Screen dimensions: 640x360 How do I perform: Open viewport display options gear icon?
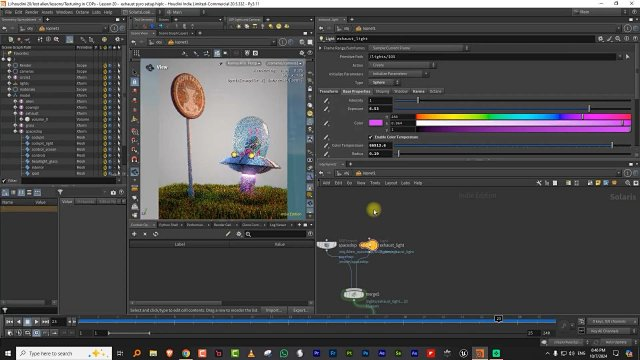pyautogui.click(x=302, y=53)
